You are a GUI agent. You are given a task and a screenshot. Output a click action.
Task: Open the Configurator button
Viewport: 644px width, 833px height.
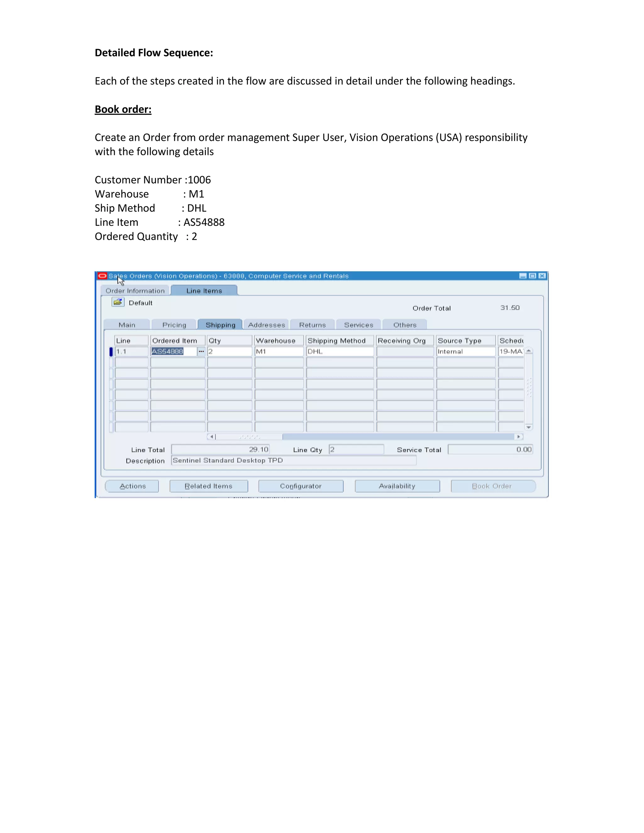point(301,486)
